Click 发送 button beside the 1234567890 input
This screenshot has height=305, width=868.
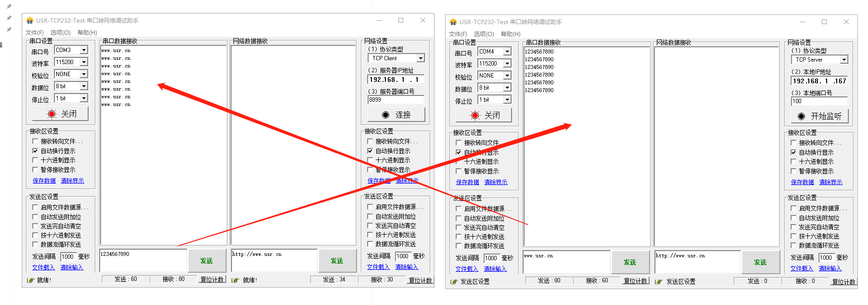point(206,261)
